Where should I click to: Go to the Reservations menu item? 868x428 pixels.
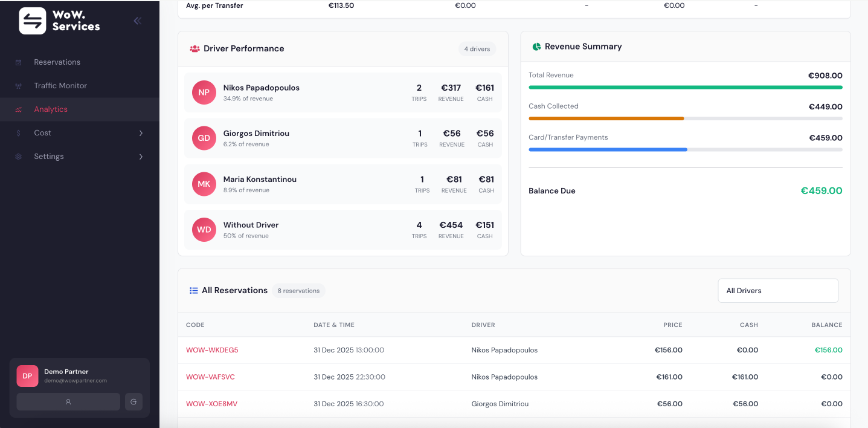(57, 62)
